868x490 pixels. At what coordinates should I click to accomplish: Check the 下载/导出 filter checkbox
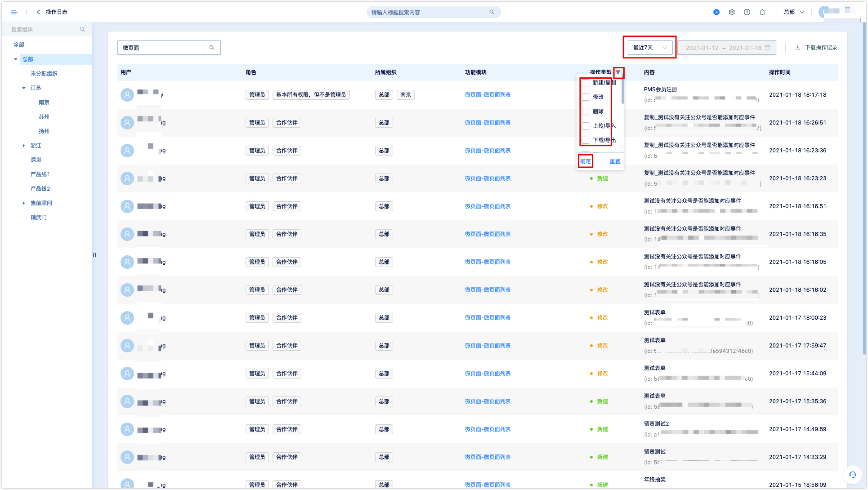(x=586, y=140)
